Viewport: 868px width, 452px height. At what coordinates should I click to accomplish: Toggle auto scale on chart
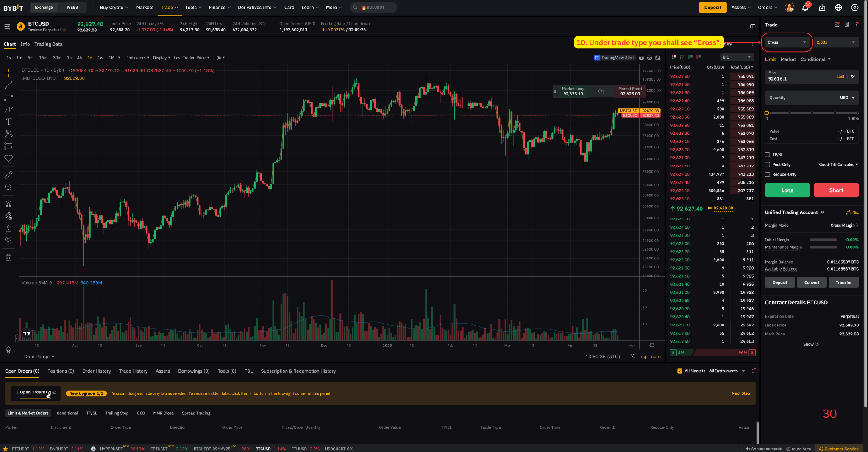(656, 357)
